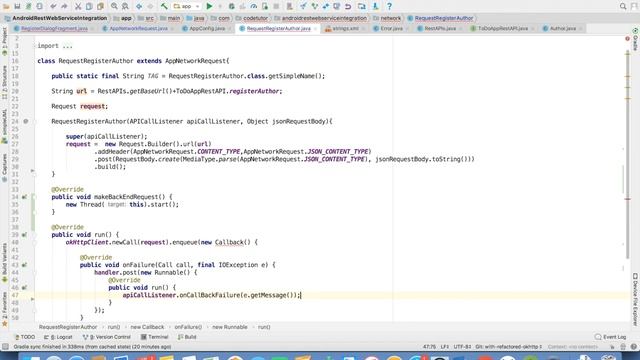The width and height of the screenshot is (640, 360).
Task: Click the Help question mark icon
Action: coord(389,6)
